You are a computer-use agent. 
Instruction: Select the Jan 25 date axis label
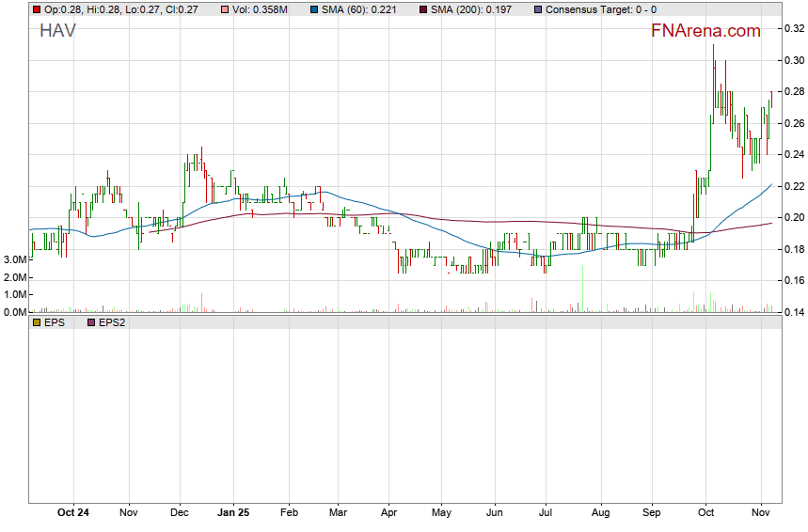click(x=233, y=513)
